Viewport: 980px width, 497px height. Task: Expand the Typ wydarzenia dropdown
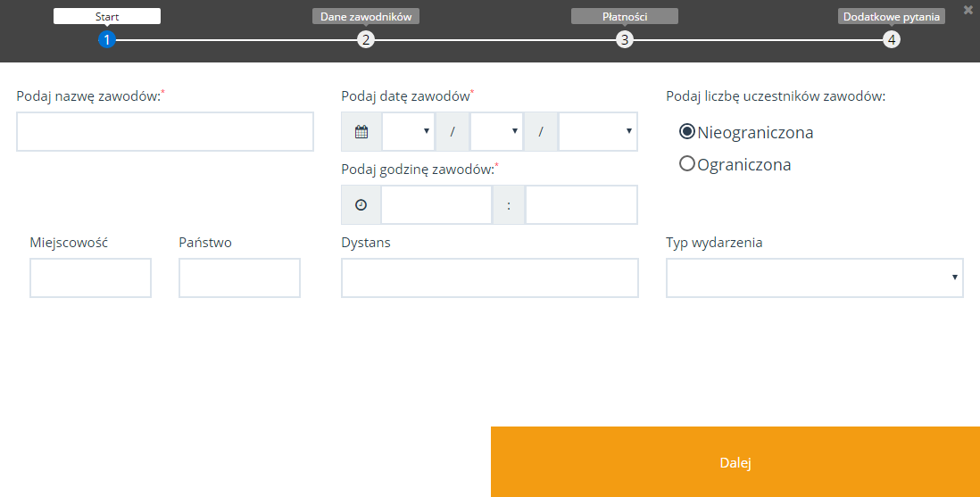pos(814,278)
